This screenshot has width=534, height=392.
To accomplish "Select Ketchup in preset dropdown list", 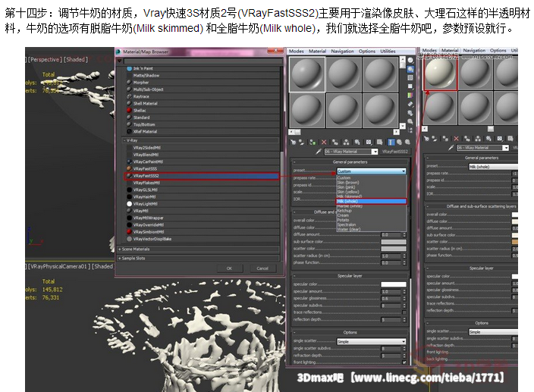I will pos(371,211).
